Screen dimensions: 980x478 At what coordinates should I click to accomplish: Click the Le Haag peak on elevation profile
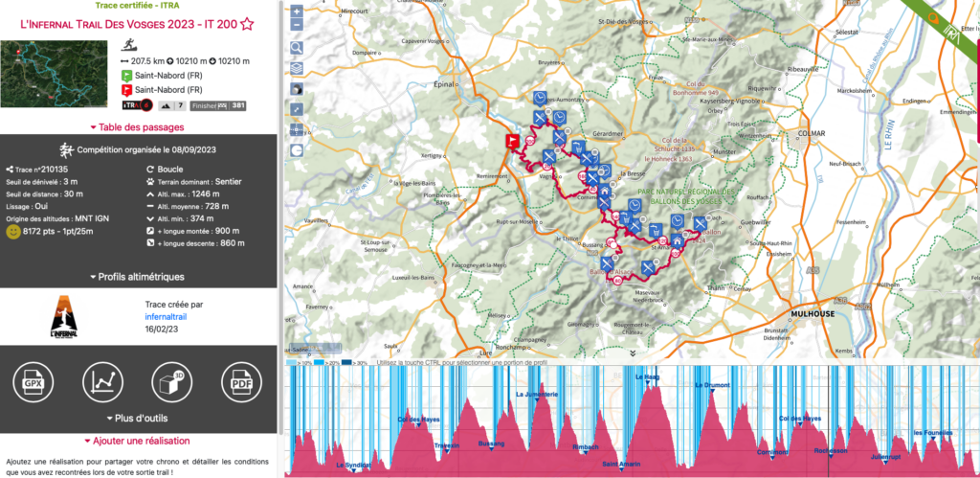click(648, 377)
